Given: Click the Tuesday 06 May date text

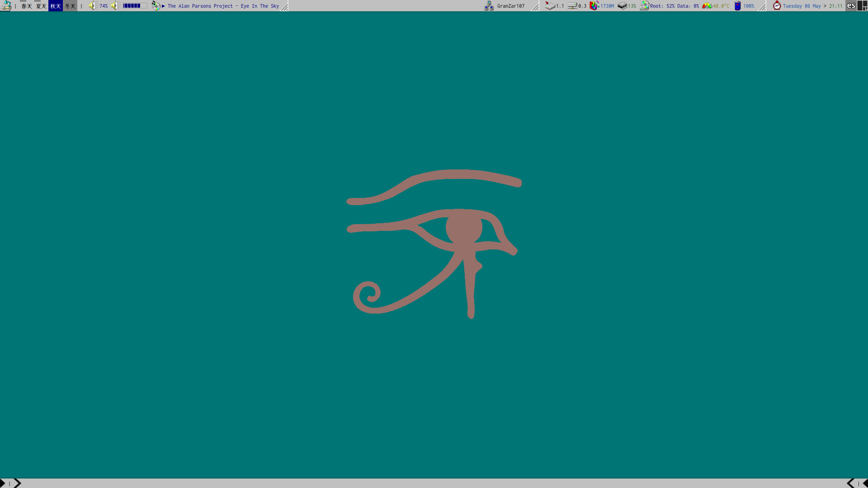Looking at the screenshot, I should pyautogui.click(x=802, y=6).
